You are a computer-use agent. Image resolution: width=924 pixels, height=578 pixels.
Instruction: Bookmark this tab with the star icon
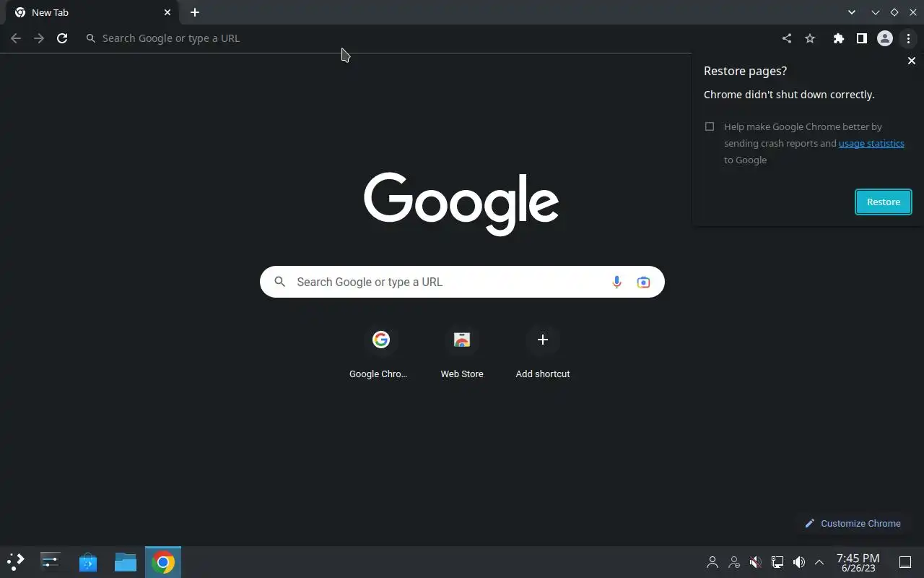click(810, 38)
